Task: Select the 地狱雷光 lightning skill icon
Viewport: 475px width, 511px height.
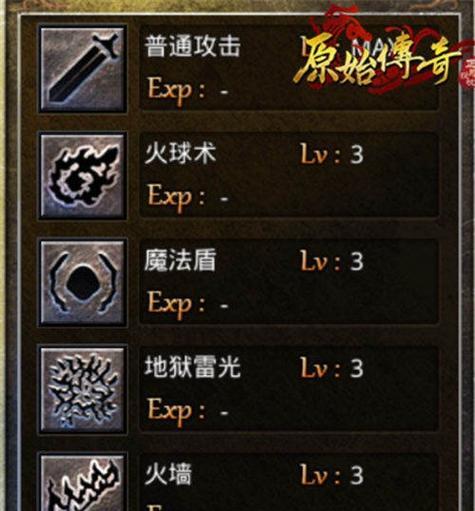Action: pos(83,390)
